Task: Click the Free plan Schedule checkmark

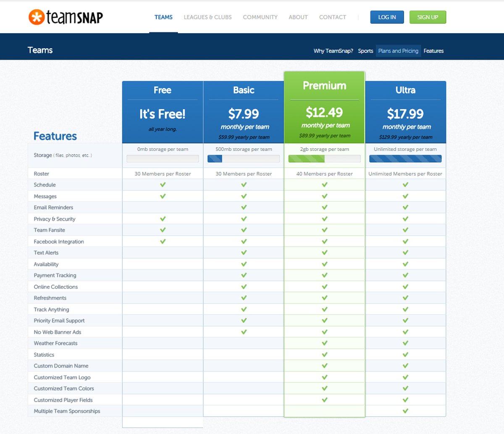Action: tap(163, 185)
